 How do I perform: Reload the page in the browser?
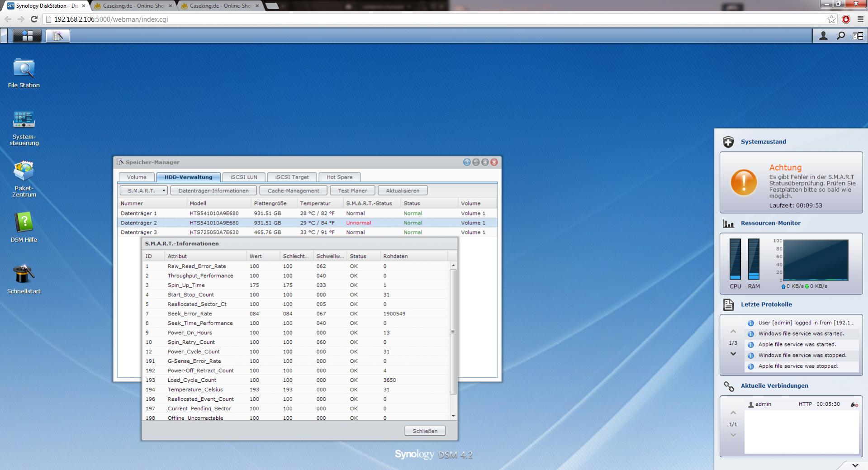click(34, 19)
